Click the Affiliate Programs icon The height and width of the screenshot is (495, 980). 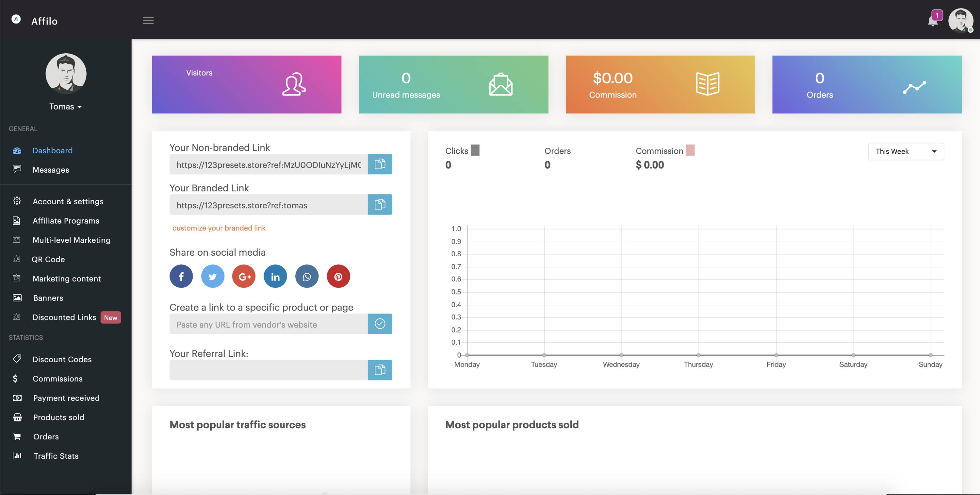tap(16, 220)
